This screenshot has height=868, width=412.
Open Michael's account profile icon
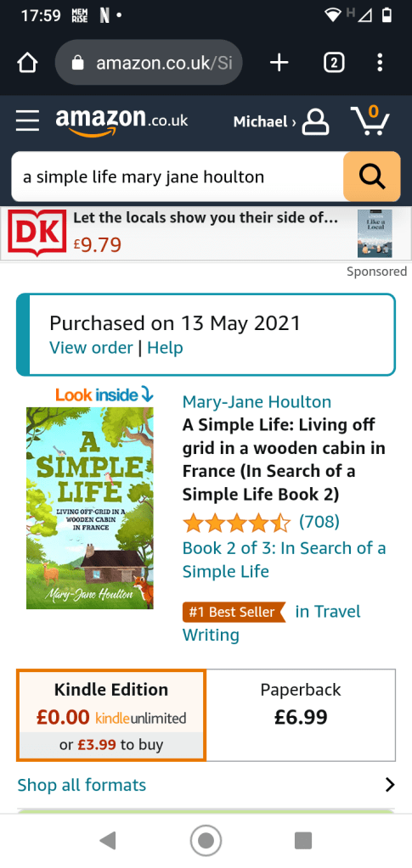click(x=315, y=122)
